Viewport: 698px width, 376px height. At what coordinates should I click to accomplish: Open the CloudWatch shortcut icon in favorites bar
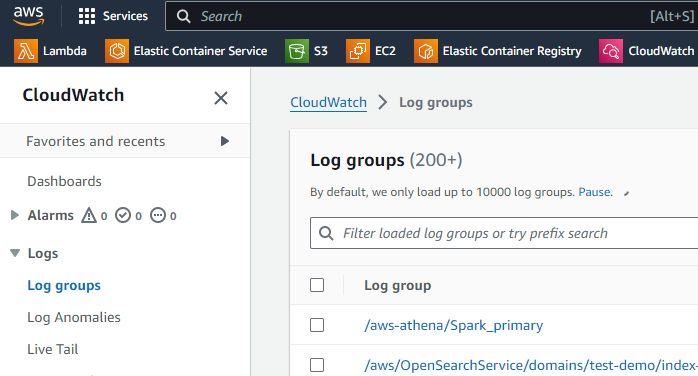611,51
